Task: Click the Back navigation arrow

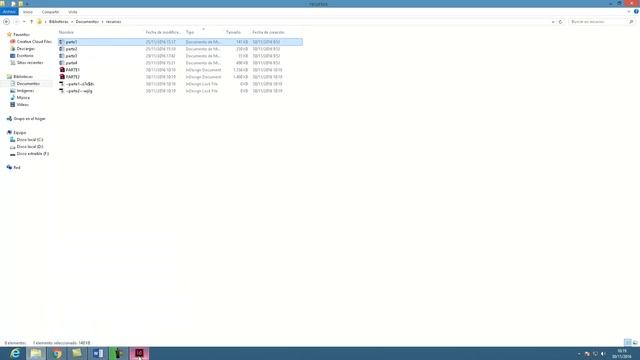Action: pos(7,22)
